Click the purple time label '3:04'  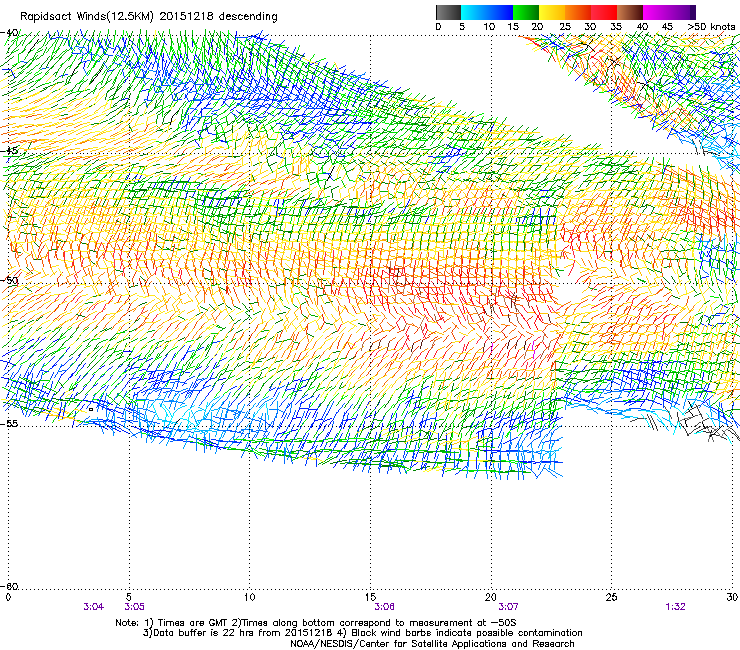pyautogui.click(x=93, y=607)
